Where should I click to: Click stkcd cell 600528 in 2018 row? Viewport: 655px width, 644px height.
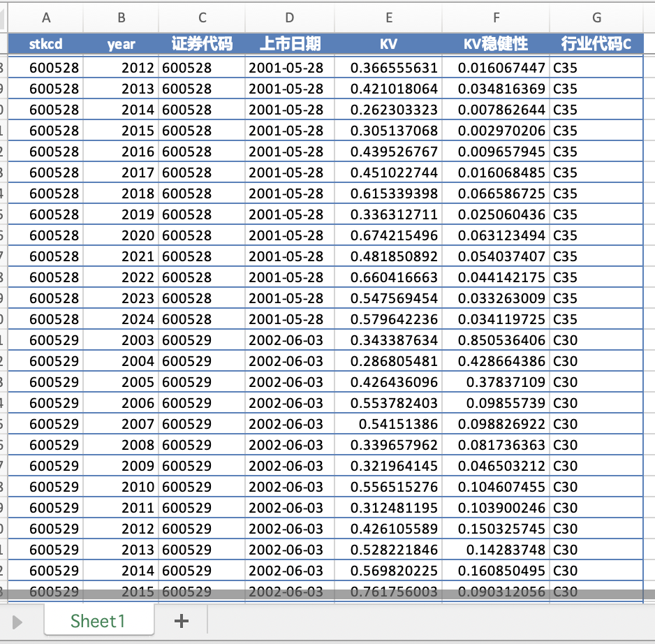pos(46,193)
